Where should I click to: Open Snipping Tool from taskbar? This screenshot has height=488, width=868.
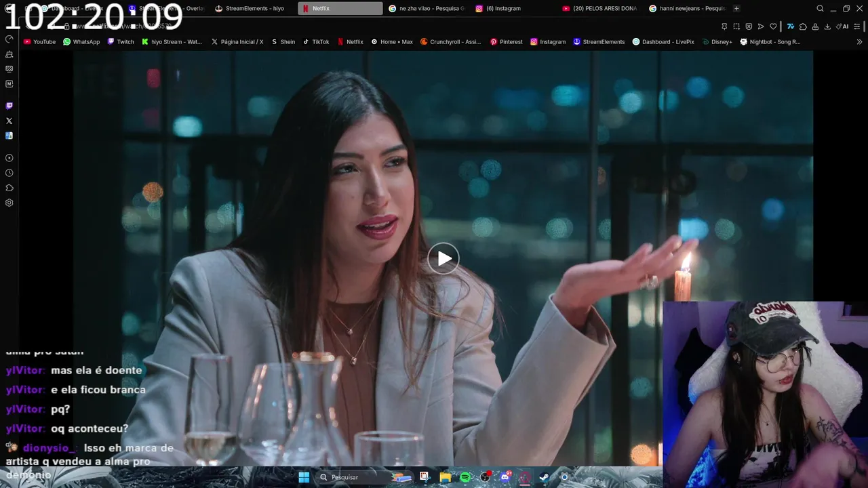point(425,477)
